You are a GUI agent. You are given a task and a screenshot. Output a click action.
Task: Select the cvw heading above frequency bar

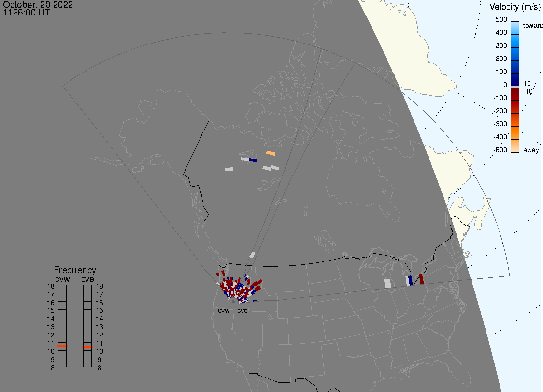click(x=62, y=279)
